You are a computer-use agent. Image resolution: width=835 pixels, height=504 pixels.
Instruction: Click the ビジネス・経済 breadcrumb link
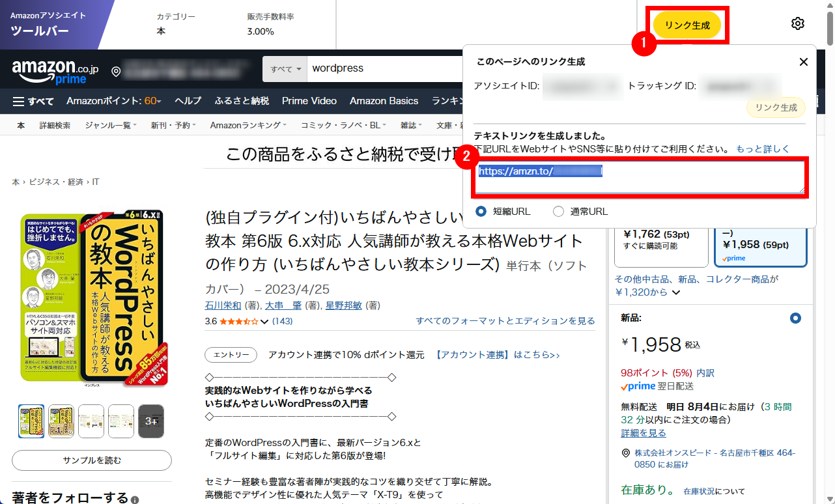[x=56, y=182]
